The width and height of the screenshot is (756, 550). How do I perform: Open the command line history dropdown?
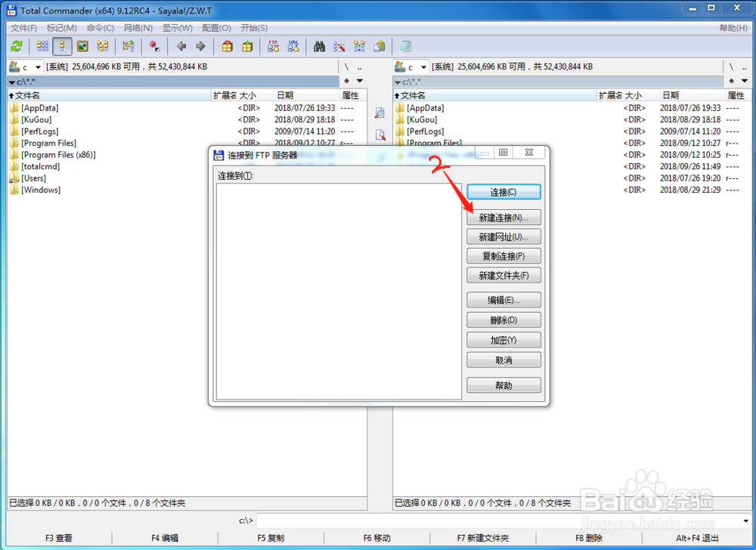pyautogui.click(x=746, y=521)
